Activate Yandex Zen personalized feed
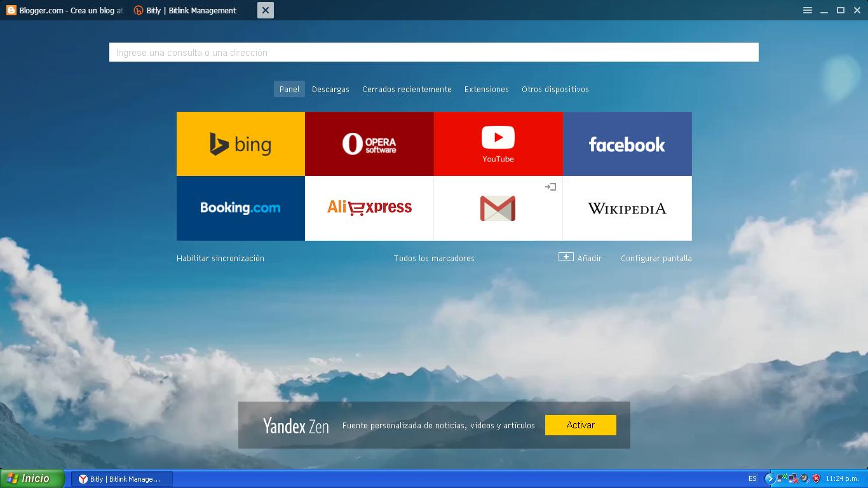The width and height of the screenshot is (868, 488). [x=580, y=424]
